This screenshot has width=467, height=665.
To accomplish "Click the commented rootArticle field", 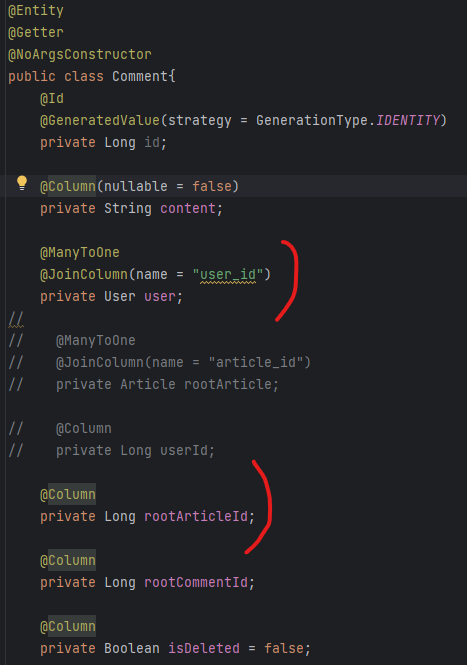I will pos(228,385).
